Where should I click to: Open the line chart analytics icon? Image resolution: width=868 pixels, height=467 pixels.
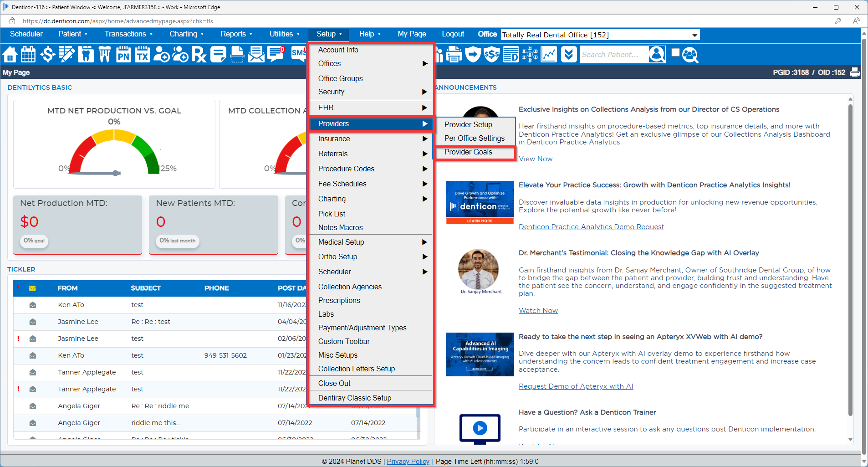pos(549,55)
